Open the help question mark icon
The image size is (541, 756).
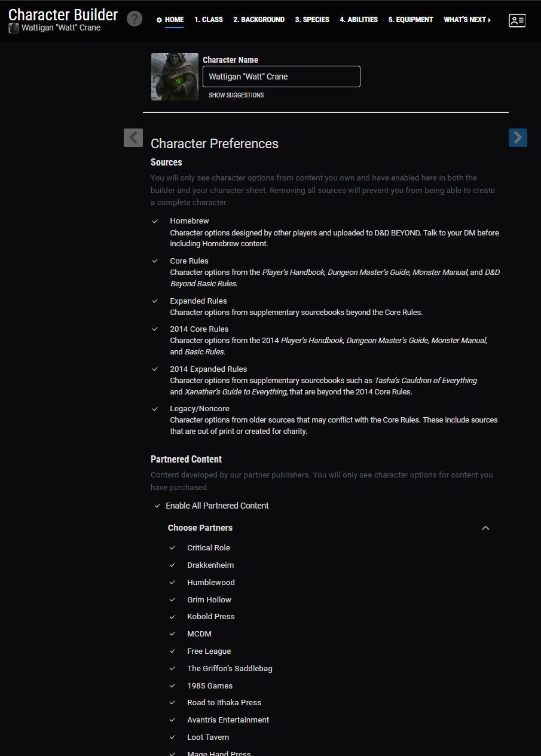click(x=135, y=19)
